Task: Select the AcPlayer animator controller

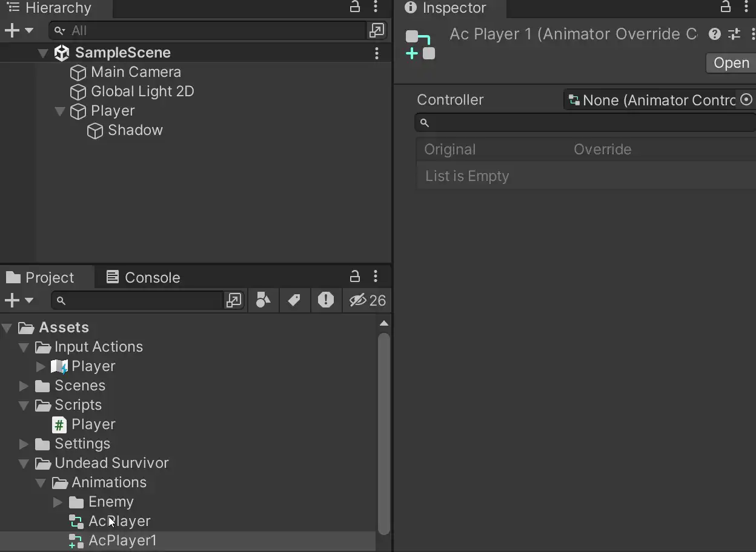Action: pos(119,521)
